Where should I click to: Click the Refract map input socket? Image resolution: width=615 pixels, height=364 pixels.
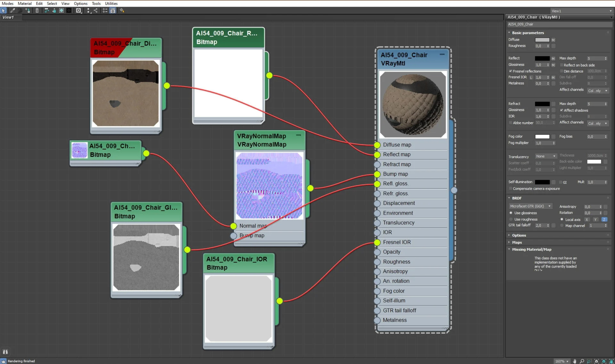pyautogui.click(x=377, y=164)
